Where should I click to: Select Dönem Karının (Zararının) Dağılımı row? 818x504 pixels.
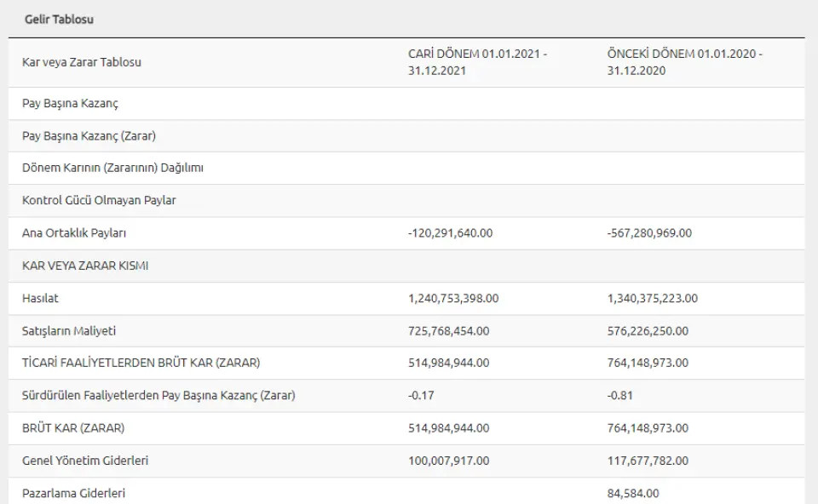[x=112, y=168]
